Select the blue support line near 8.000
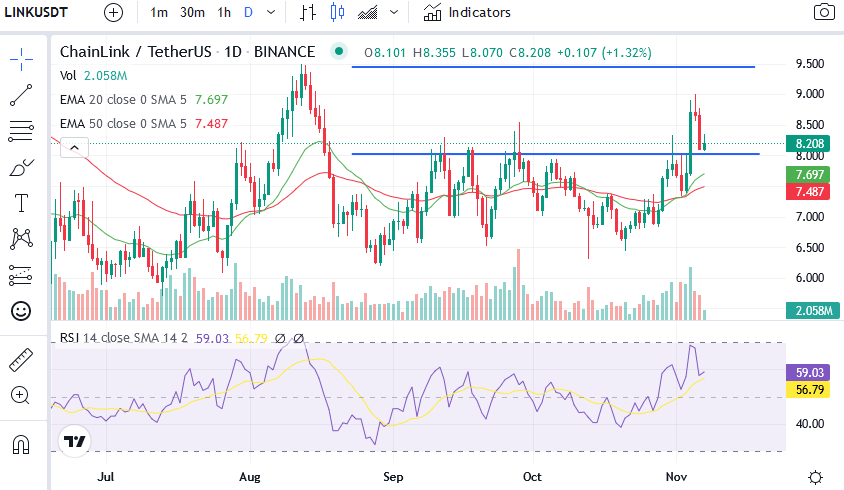 (555, 154)
